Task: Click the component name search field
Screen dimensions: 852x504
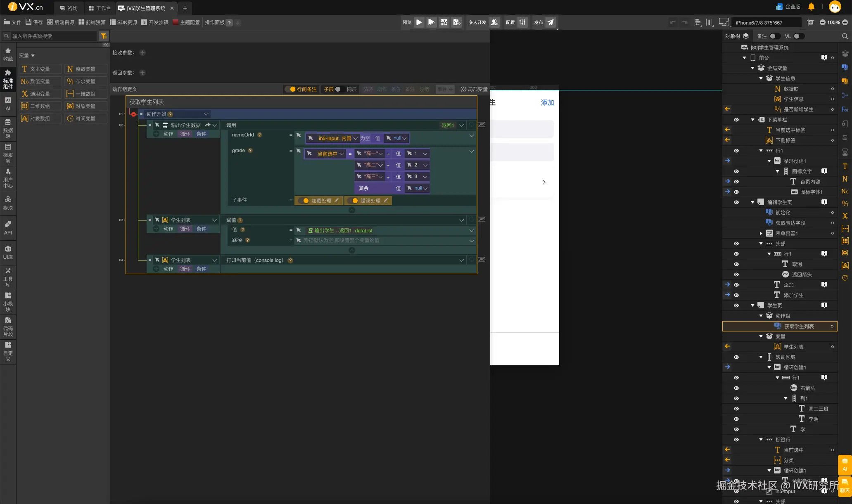Action: coord(54,36)
